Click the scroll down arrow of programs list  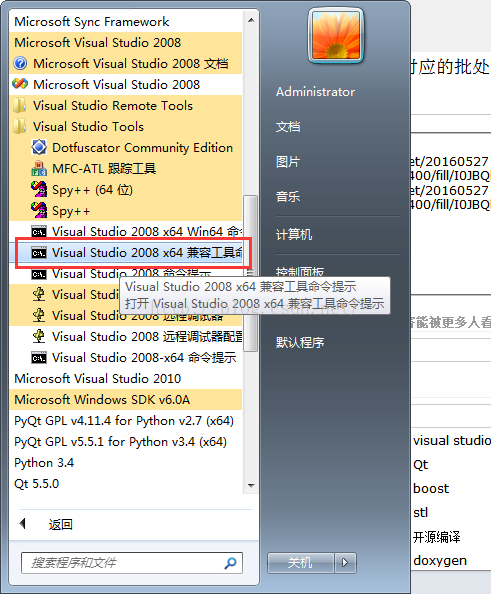pos(251,485)
